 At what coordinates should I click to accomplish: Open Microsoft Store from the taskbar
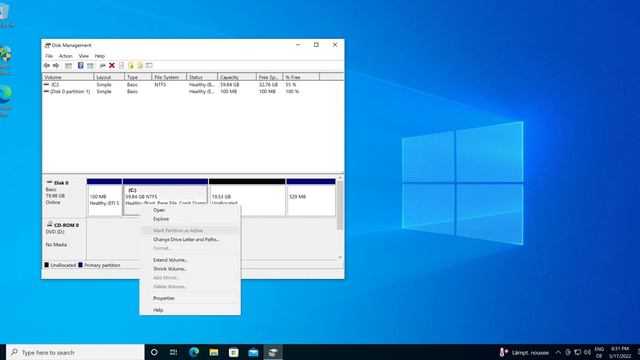pyautogui.click(x=233, y=352)
